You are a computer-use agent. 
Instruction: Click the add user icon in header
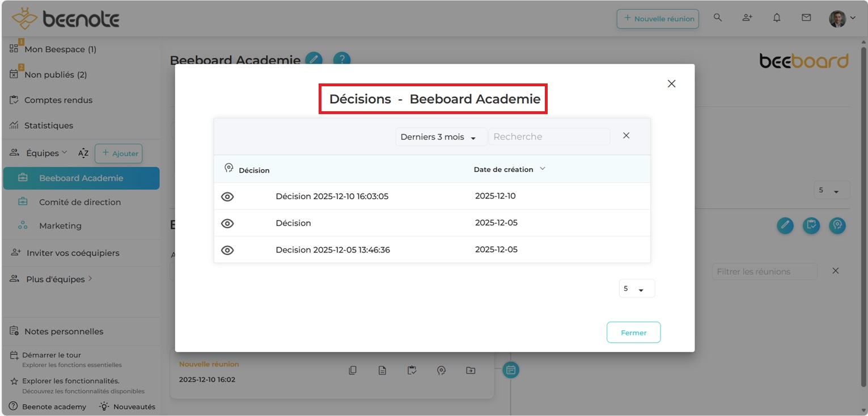point(747,18)
